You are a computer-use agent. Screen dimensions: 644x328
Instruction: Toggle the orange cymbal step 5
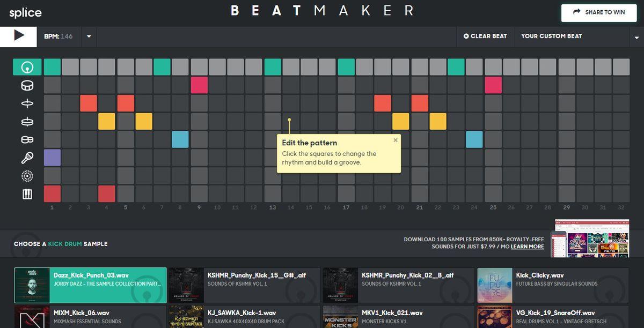(126, 103)
